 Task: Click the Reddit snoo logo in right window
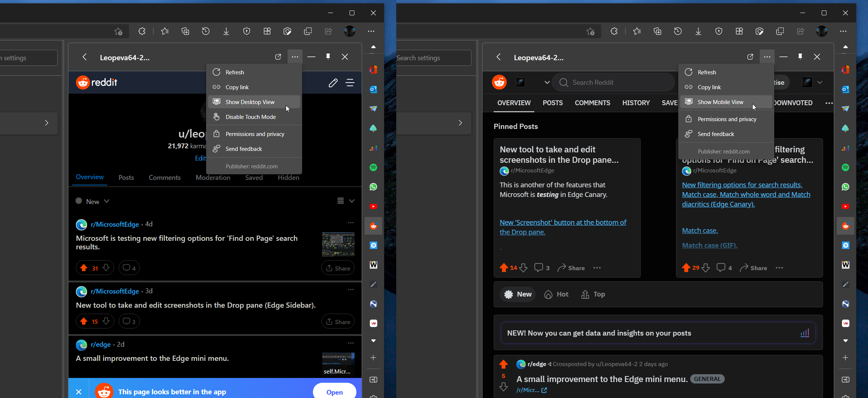pyautogui.click(x=499, y=82)
